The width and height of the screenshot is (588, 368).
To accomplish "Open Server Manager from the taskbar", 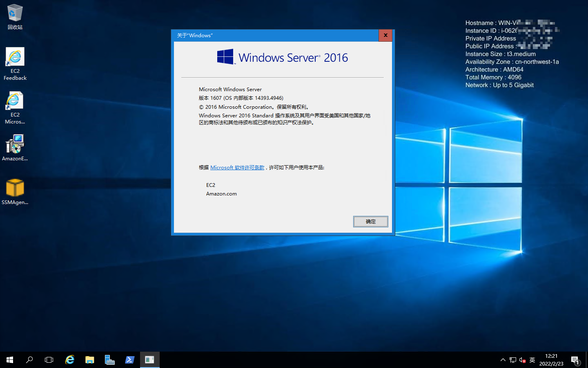I will (x=109, y=359).
